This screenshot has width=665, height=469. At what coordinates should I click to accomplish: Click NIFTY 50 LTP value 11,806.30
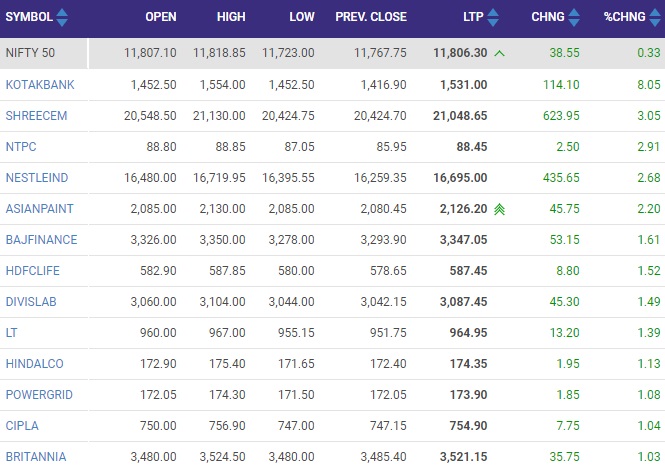click(460, 53)
